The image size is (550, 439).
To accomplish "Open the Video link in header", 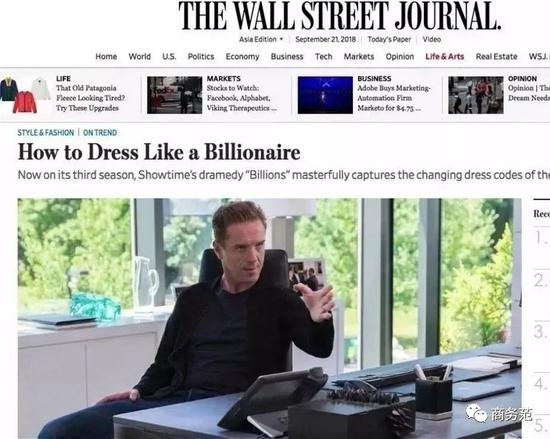I will coord(432,39).
